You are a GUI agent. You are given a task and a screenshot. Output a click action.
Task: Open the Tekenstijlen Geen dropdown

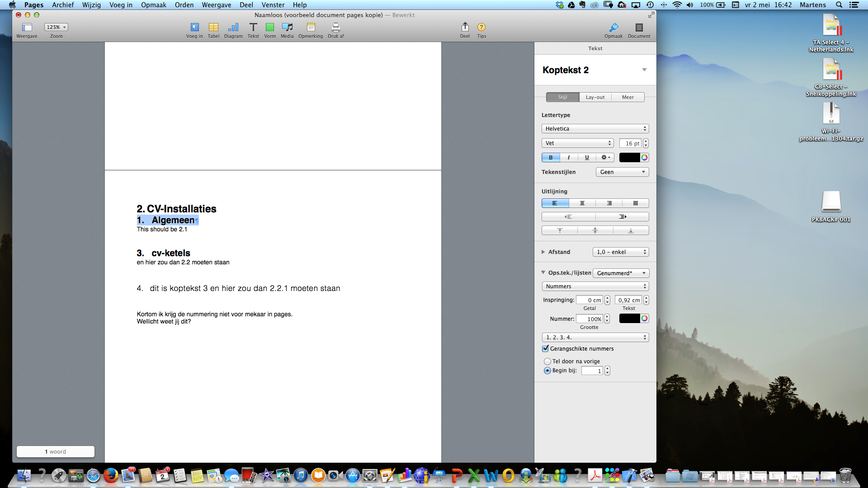622,172
